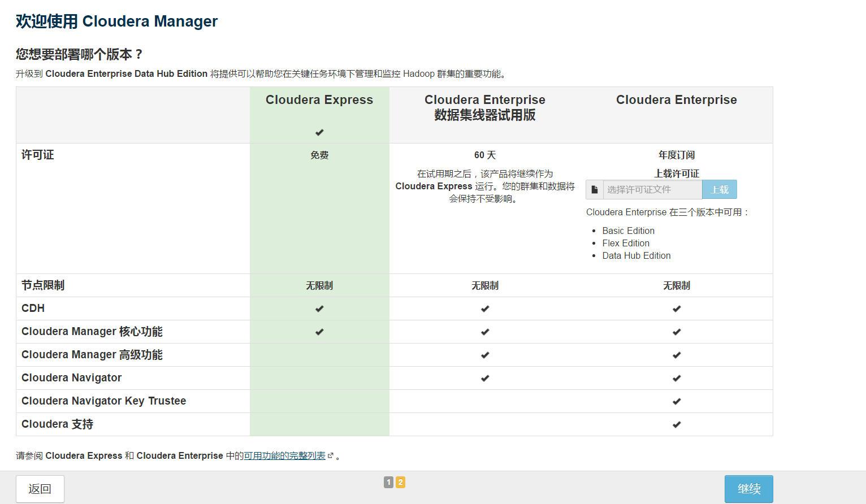
Task: Click the 上载 upload button
Action: pos(720,190)
